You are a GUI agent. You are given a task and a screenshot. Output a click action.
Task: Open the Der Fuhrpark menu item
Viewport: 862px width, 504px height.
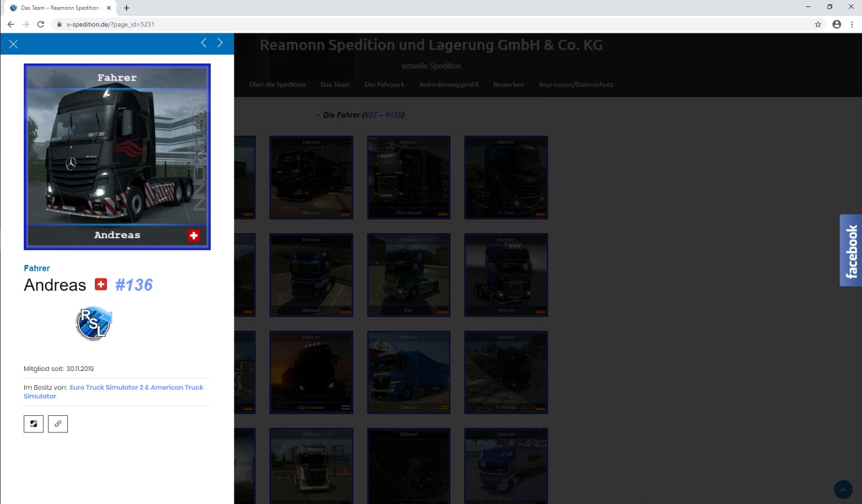pos(384,85)
